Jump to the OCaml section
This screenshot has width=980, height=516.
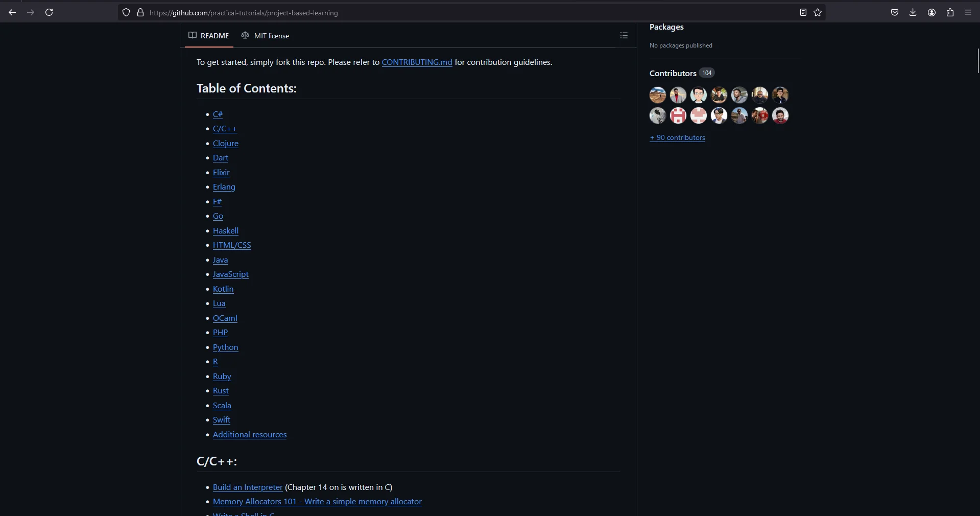click(x=225, y=318)
